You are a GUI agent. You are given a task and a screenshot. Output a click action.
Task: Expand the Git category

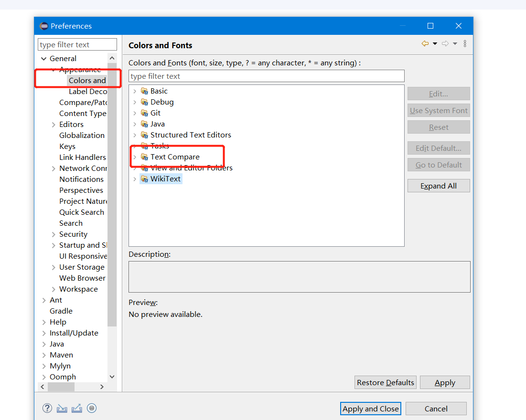click(x=135, y=113)
